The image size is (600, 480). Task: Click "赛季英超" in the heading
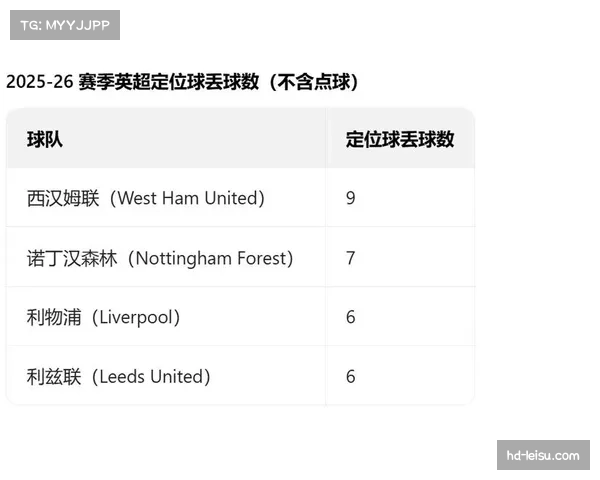click(x=113, y=82)
